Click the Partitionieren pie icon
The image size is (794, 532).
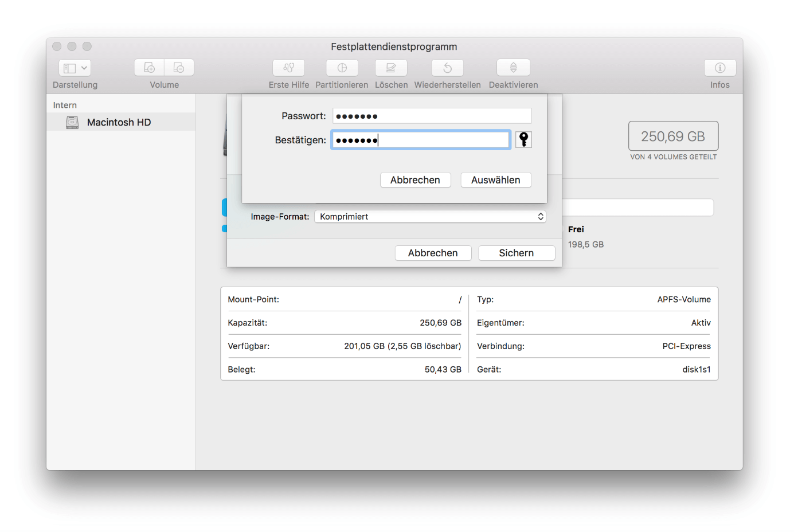pos(342,68)
